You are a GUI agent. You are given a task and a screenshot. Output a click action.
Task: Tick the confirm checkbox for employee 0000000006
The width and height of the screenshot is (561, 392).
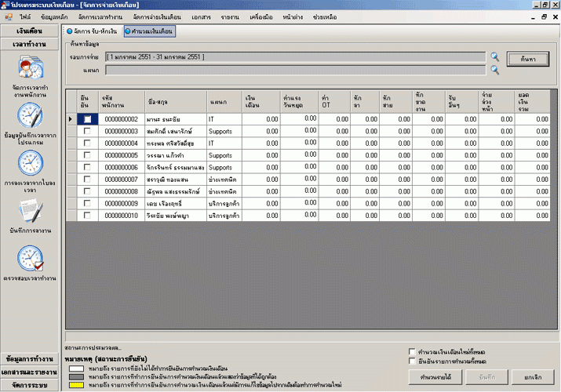pos(87,167)
